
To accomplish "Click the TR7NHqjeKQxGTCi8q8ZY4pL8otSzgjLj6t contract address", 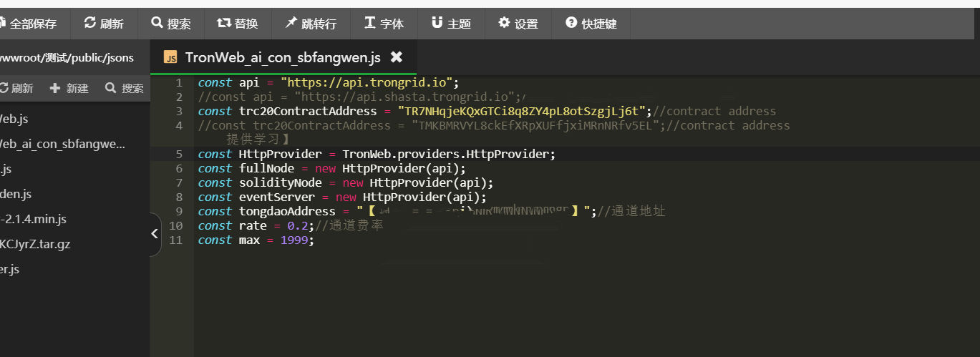I will (x=523, y=111).
